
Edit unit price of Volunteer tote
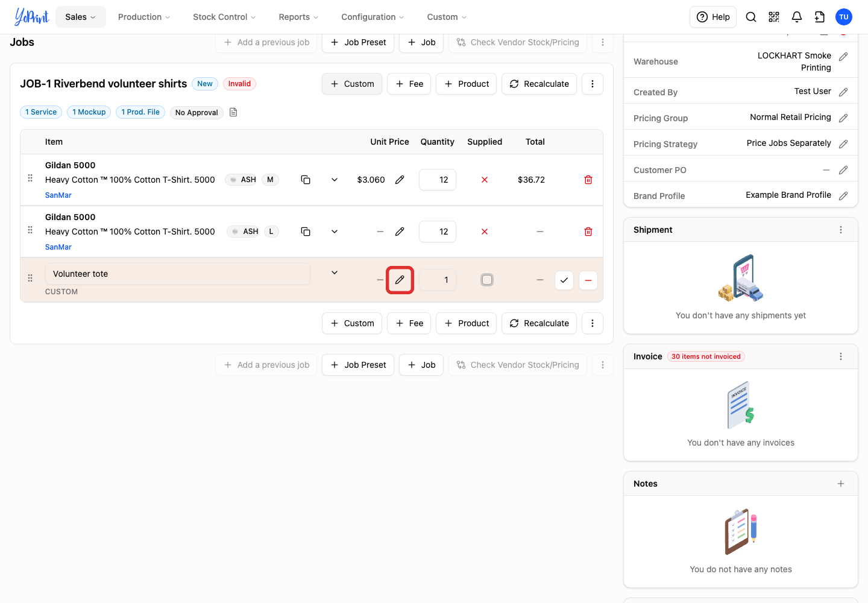click(400, 280)
